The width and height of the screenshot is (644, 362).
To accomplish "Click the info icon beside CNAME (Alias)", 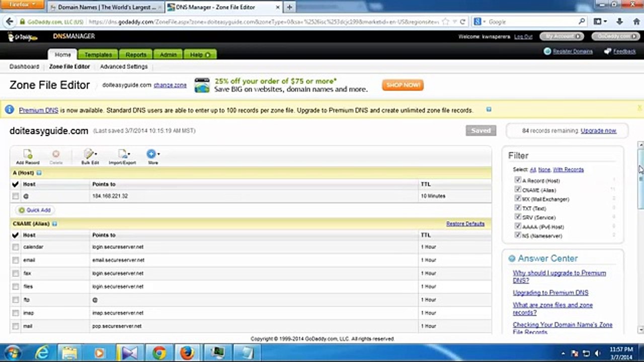I will [x=55, y=224].
